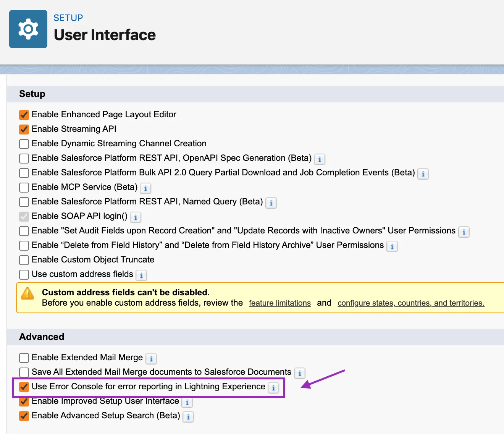Viewport: 504px width, 434px height.
Task: Disable the Enable Streaming API checkbox
Action: (x=24, y=129)
